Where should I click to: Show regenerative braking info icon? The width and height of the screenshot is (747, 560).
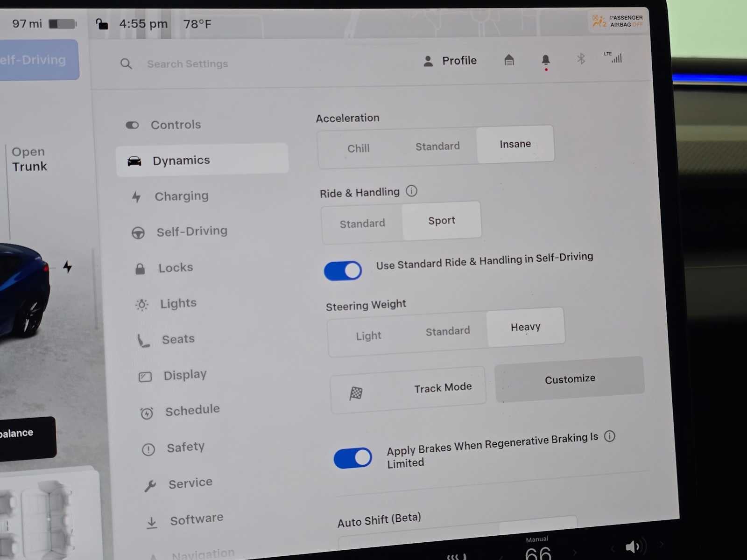pyautogui.click(x=609, y=436)
